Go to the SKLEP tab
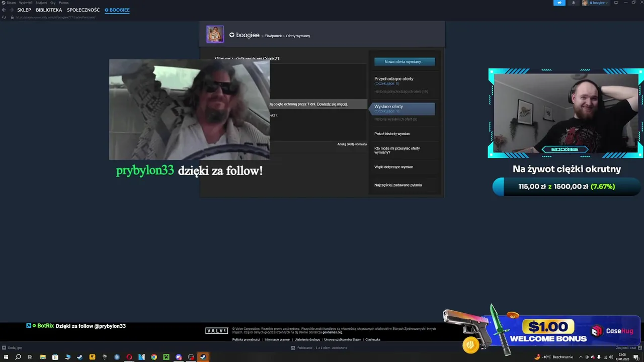The height and width of the screenshot is (362, 644). click(x=24, y=10)
